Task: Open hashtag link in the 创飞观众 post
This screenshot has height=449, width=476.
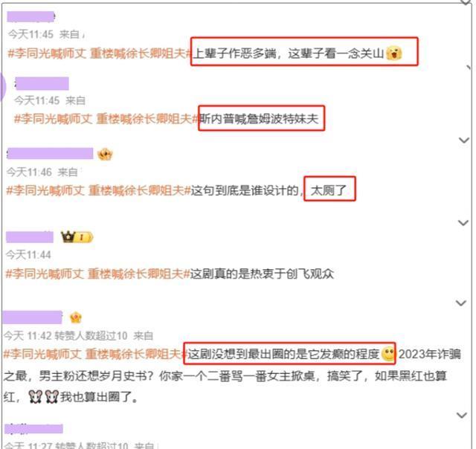Action: [x=97, y=274]
